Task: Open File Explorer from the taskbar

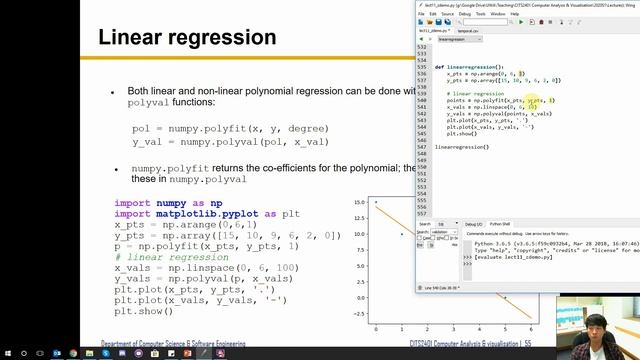Action: [89, 353]
